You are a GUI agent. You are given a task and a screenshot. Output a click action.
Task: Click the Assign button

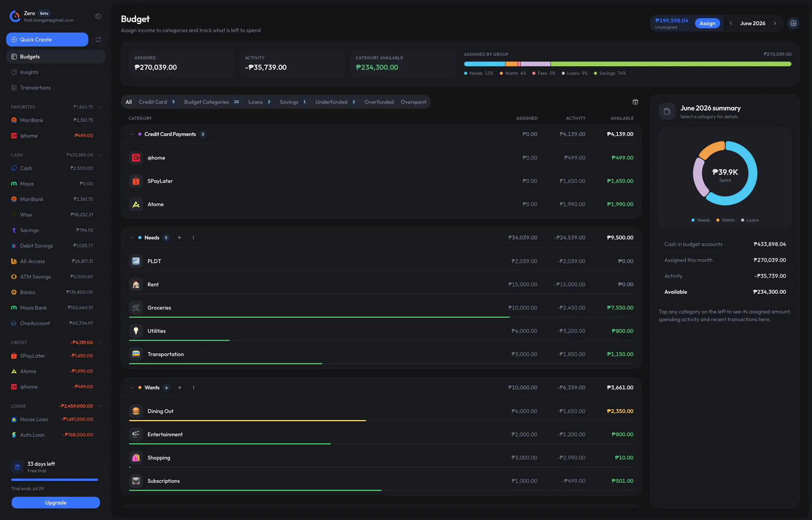[x=707, y=23]
